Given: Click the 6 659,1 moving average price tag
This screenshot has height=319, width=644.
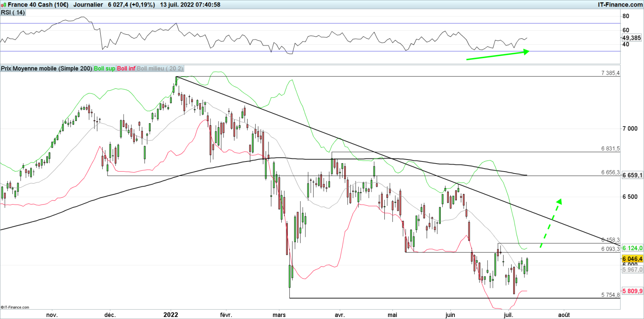Looking at the screenshot, I should click(632, 175).
